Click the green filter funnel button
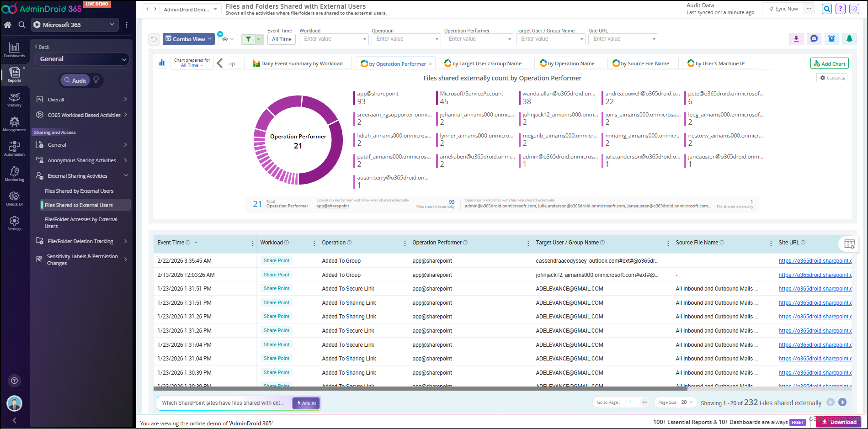Image resolution: width=868 pixels, height=429 pixels. pyautogui.click(x=248, y=39)
